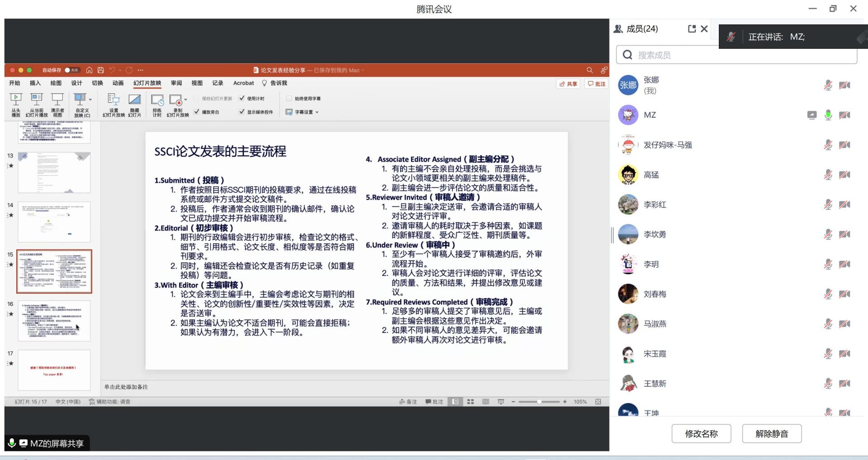Expand the 字幕设置 dropdown
Screen dimensions: 868x460
pyautogui.click(x=317, y=112)
